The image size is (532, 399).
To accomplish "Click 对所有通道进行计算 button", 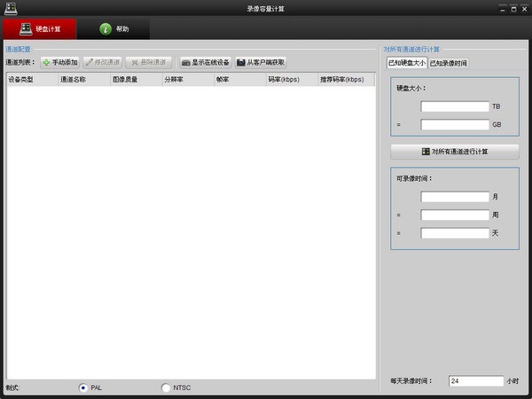I will point(455,152).
